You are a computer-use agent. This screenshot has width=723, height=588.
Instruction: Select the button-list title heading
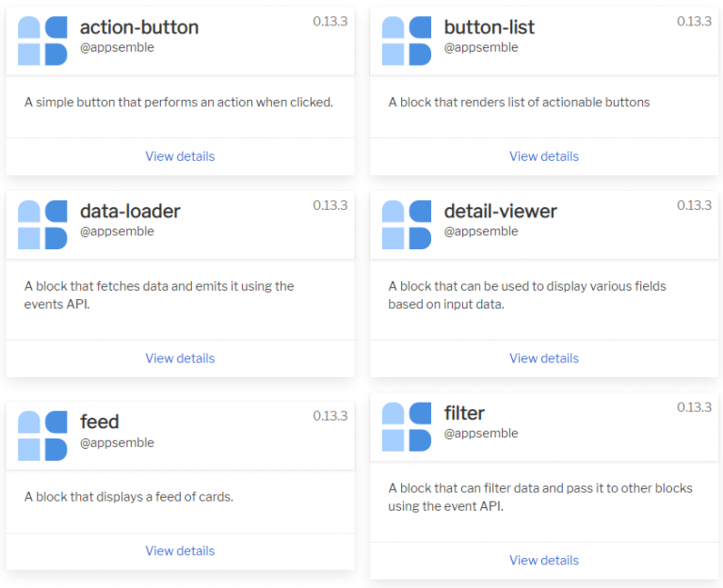pyautogui.click(x=491, y=27)
